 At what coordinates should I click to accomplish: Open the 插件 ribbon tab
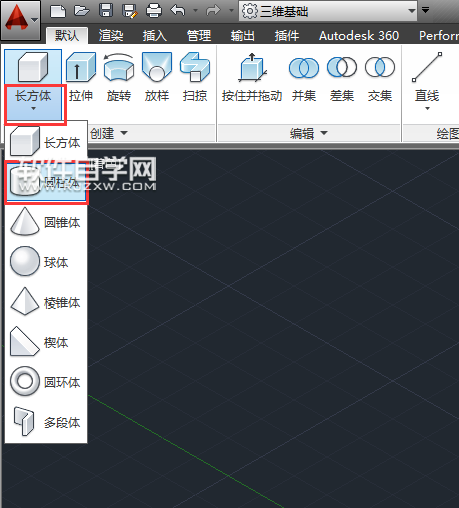(x=286, y=35)
